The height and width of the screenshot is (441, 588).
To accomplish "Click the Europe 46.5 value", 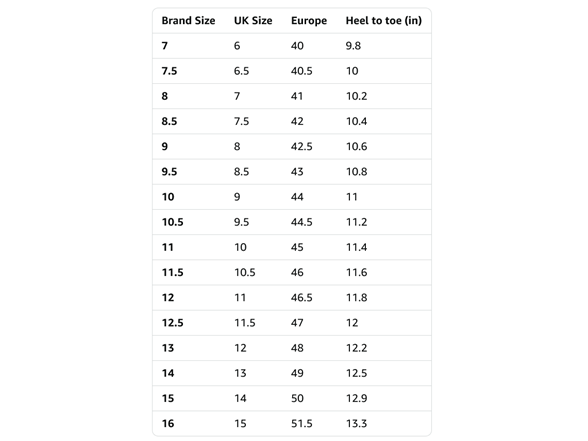I will point(302,297).
